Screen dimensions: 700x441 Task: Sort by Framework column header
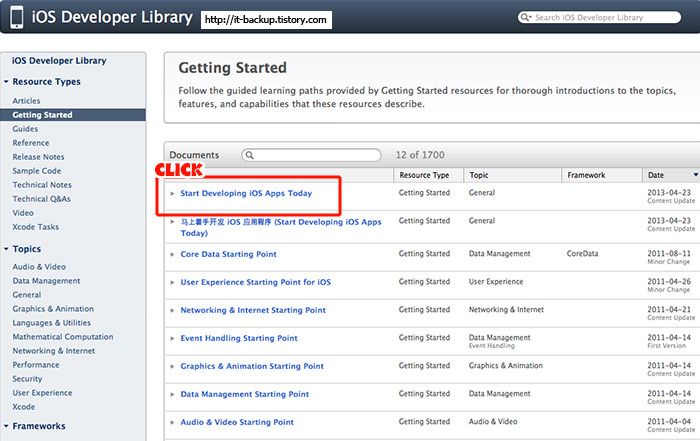602,175
